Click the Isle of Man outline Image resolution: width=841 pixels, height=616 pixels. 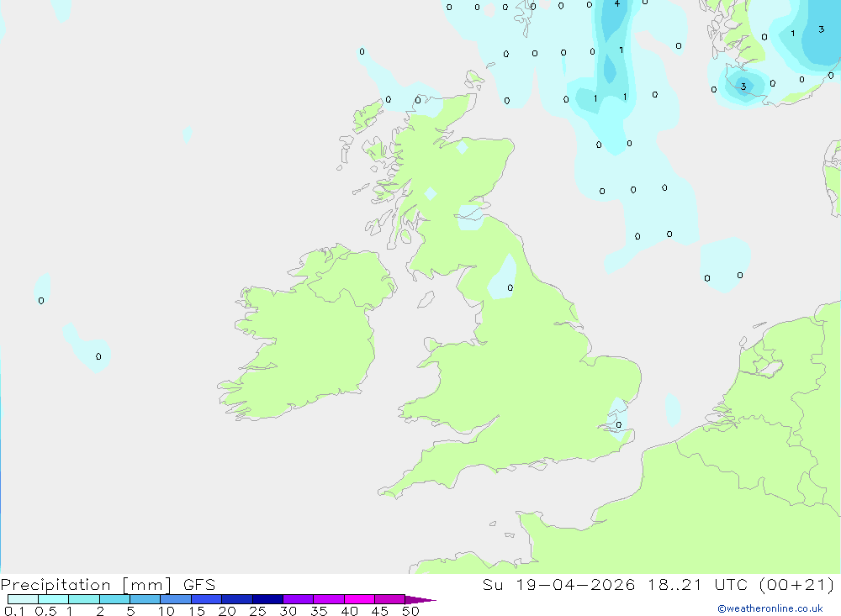coord(426,299)
